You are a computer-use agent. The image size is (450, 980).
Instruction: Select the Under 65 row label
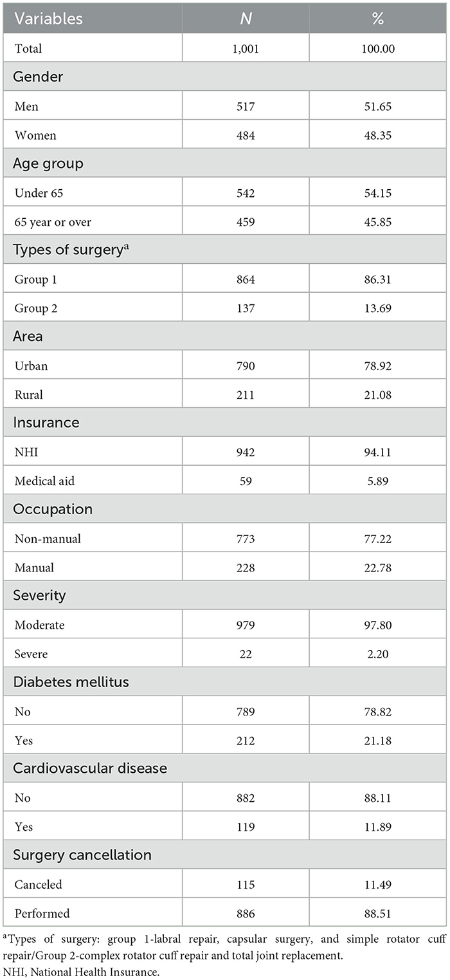(x=37, y=193)
